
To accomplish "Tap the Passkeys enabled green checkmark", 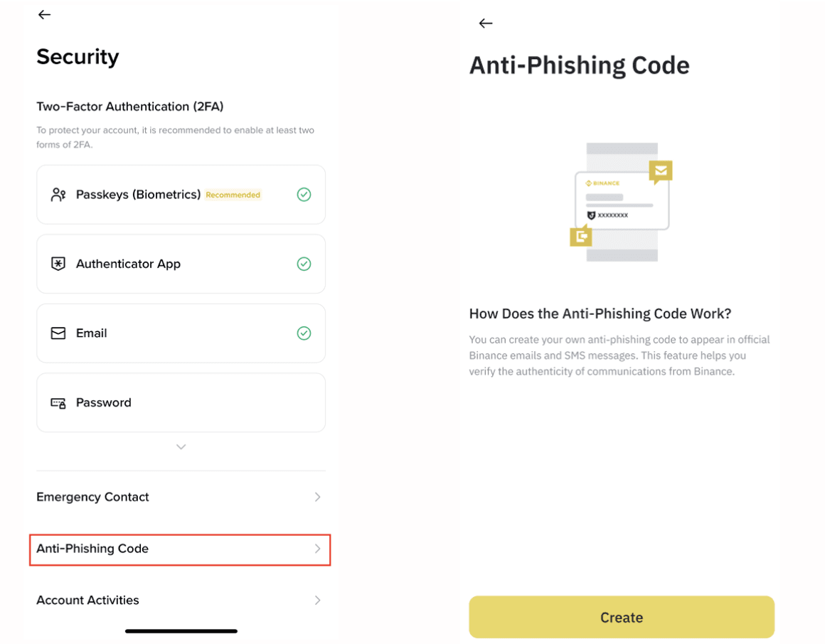I will pyautogui.click(x=304, y=195).
